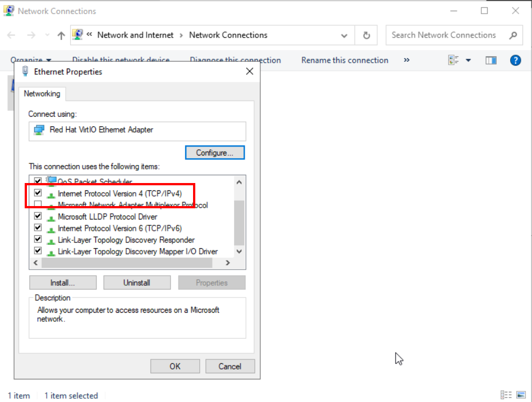Switch to details view in status bar
The image size is (532, 402).
click(506, 395)
